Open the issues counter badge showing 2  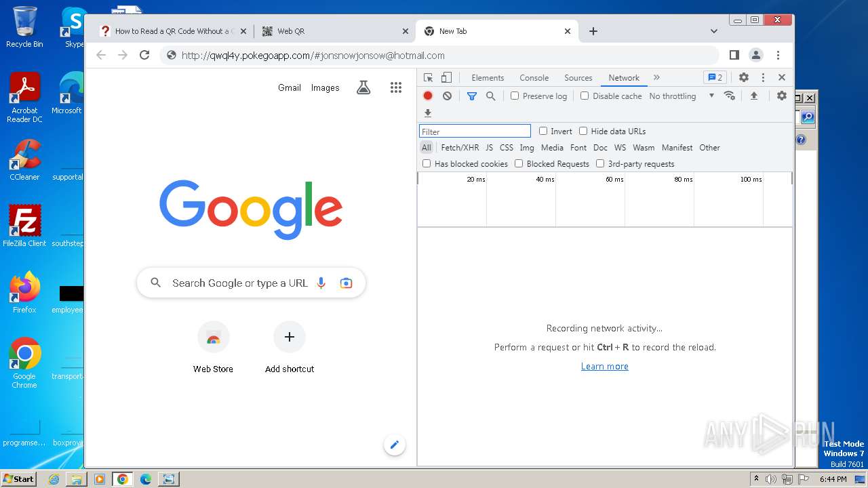(715, 77)
